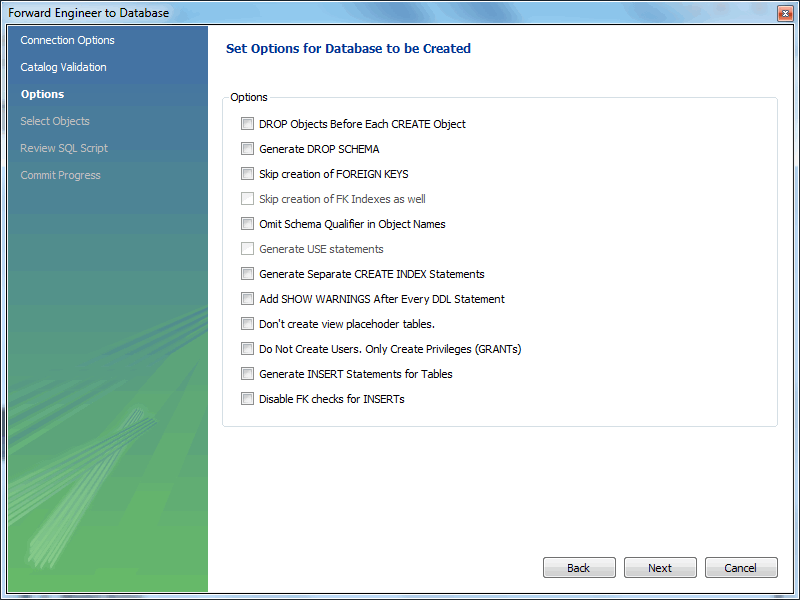Check the Generate DROP SCHEMA option
The width and height of the screenshot is (800, 600).
click(247, 149)
